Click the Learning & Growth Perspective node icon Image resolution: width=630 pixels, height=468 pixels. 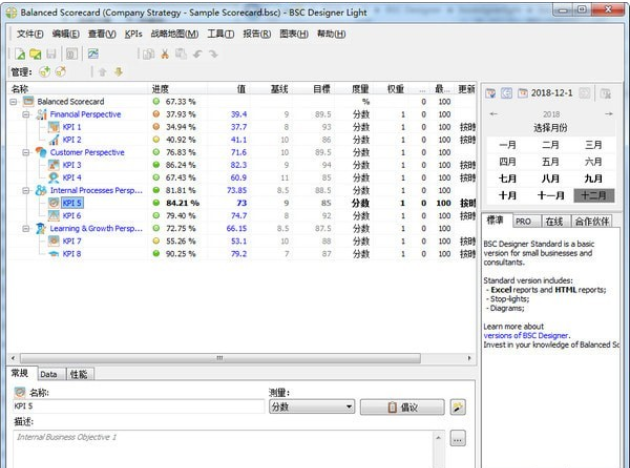click(41, 228)
